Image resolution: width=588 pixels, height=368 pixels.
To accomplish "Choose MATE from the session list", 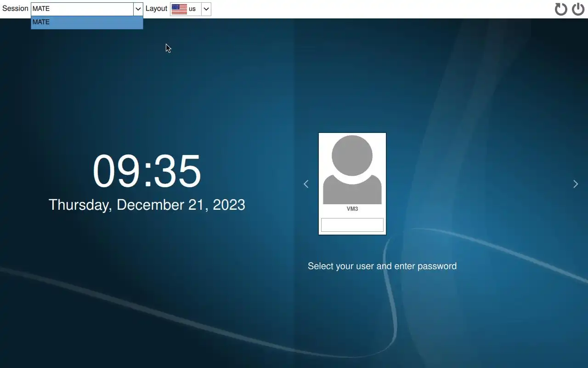I will pyautogui.click(x=87, y=22).
